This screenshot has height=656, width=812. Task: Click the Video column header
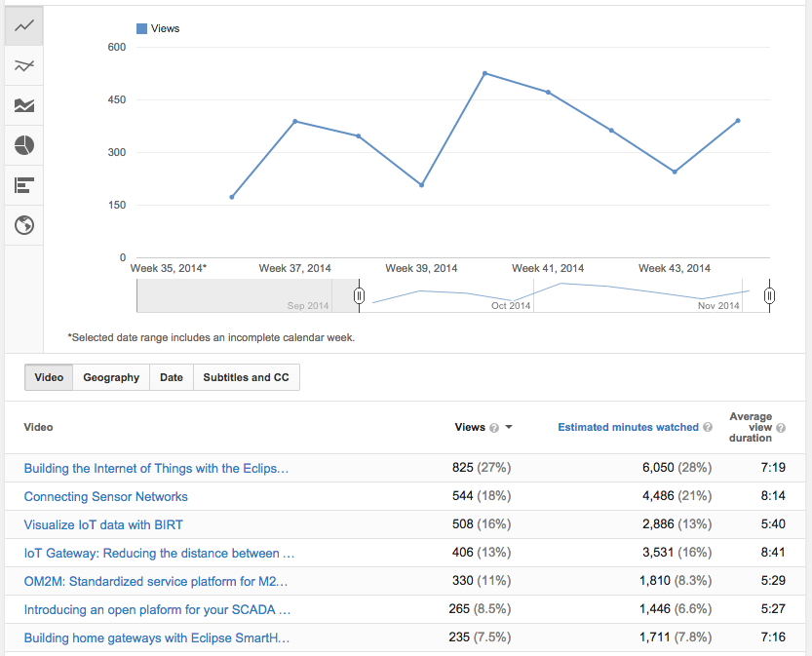[x=38, y=427]
